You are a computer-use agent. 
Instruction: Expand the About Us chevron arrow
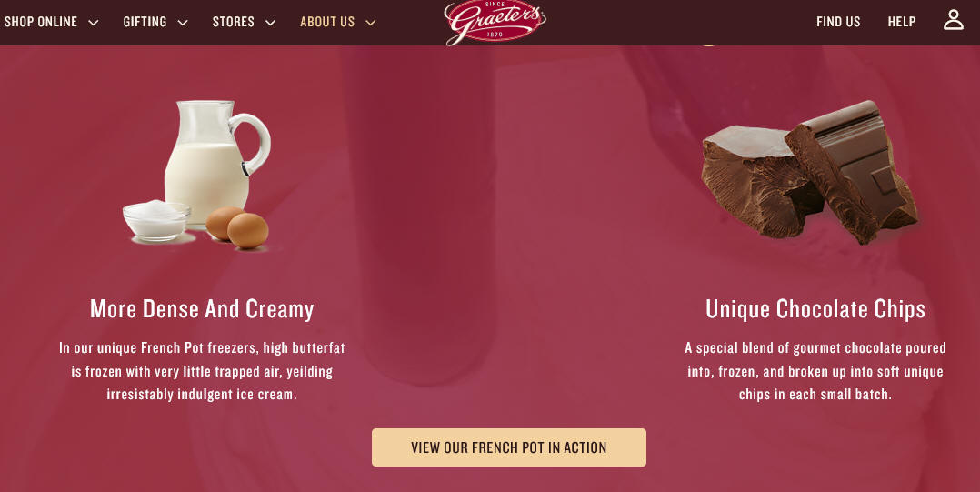[371, 23]
